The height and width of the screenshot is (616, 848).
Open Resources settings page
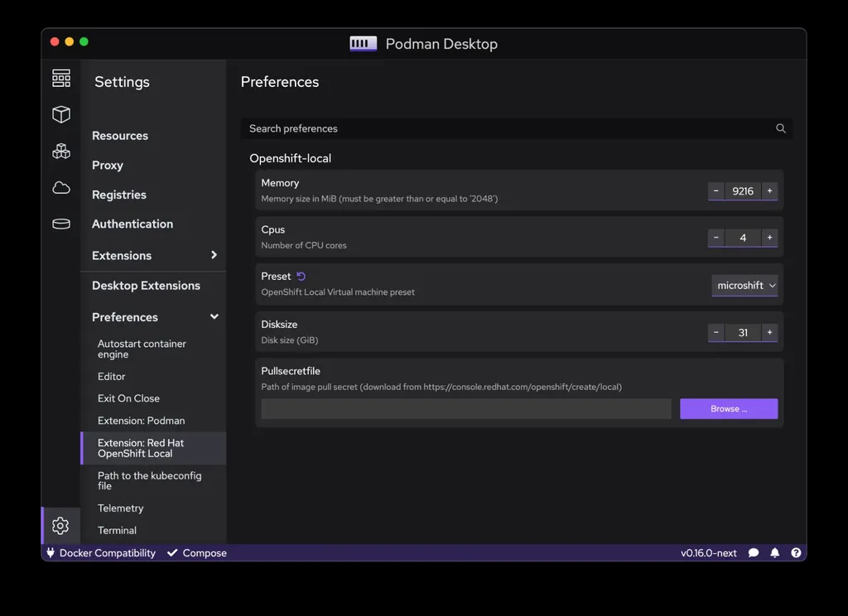pyautogui.click(x=120, y=136)
